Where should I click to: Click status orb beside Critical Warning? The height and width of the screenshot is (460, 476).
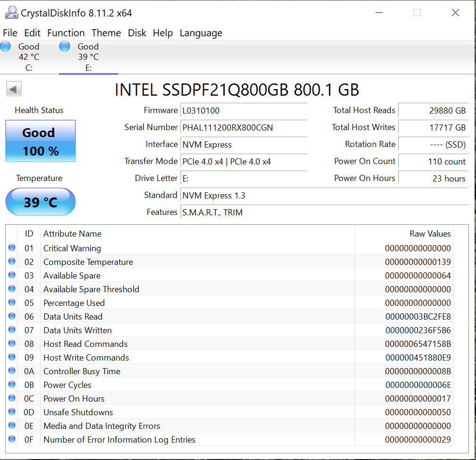[x=12, y=248]
